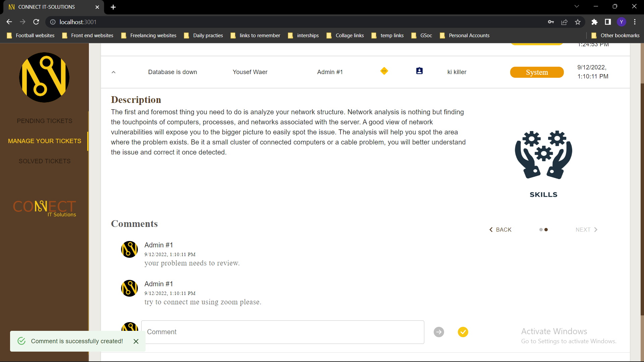The height and width of the screenshot is (362, 644).
Task: Open Pending Tickets in sidebar
Action: coord(45,121)
